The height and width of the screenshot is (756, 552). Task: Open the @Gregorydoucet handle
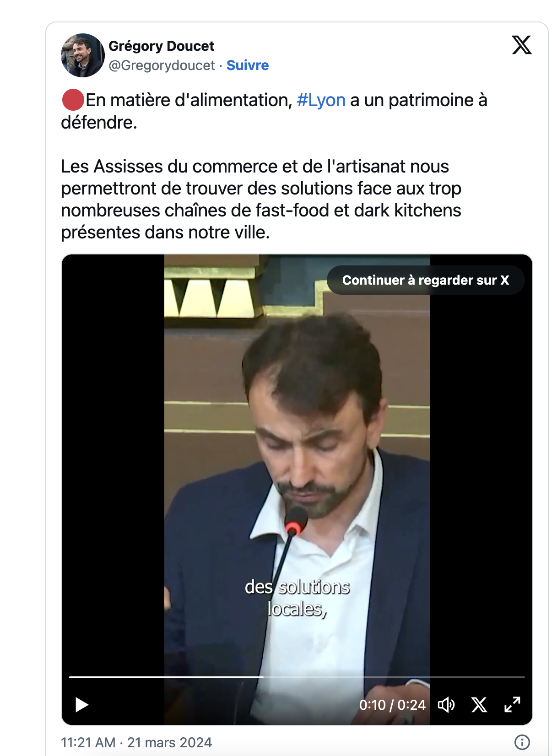coord(162,65)
